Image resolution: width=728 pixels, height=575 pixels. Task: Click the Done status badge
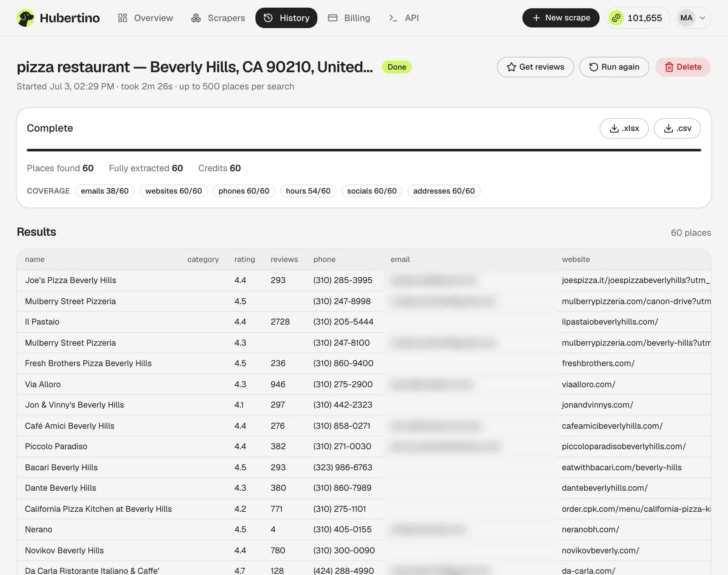(x=397, y=67)
